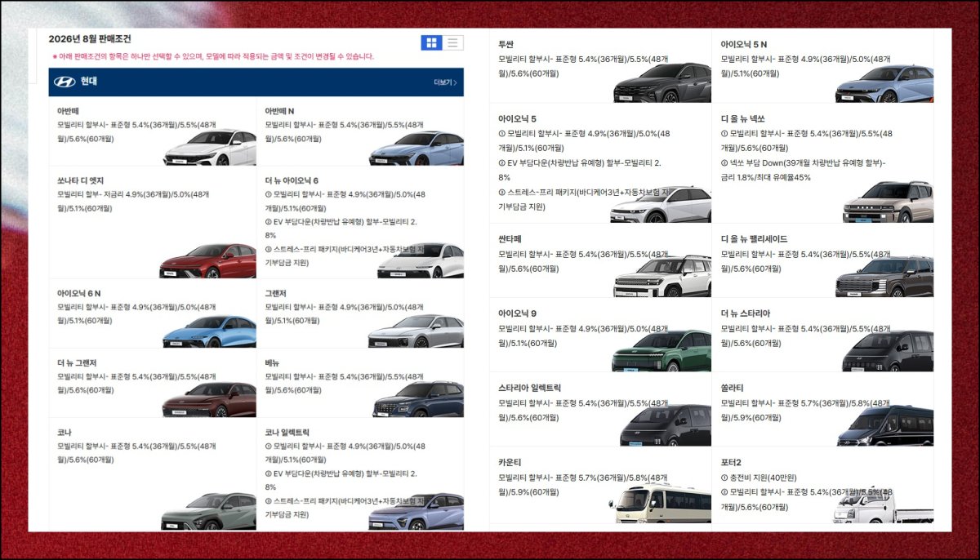Select the 더 뉴 아이오닉 6 title
980x560 pixels.
[x=292, y=180]
